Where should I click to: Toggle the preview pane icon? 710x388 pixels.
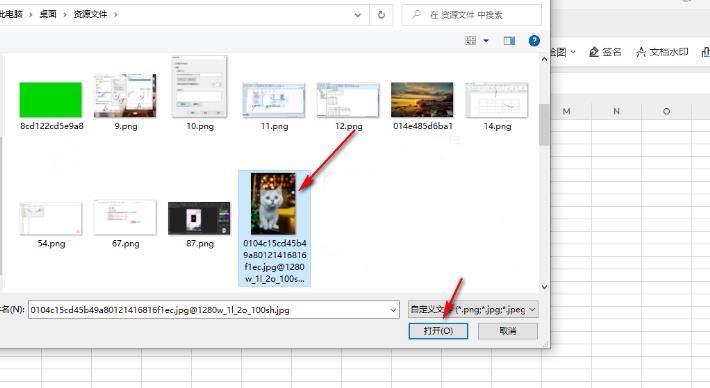509,41
